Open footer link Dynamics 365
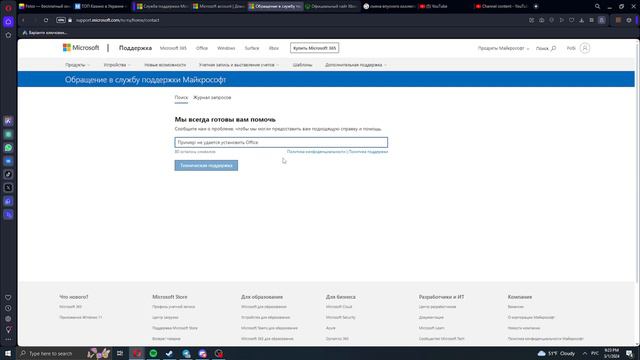Screen dimensions: 640x360 coord(337,338)
